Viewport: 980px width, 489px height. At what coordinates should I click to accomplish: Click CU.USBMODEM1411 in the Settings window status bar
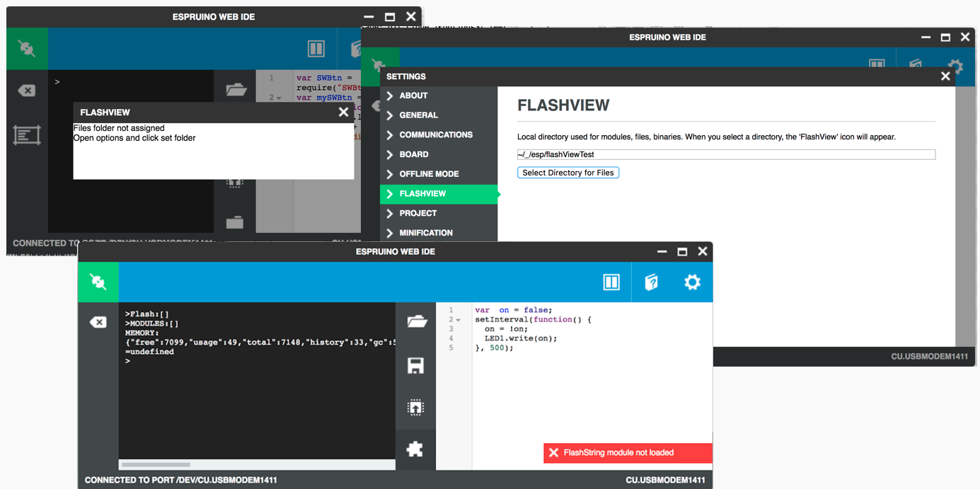click(929, 357)
